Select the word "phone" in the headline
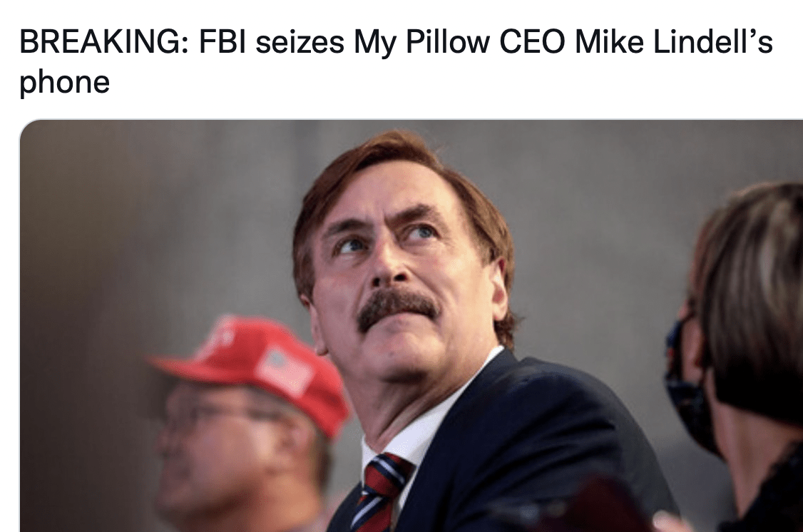The height and width of the screenshot is (532, 803). click(64, 83)
